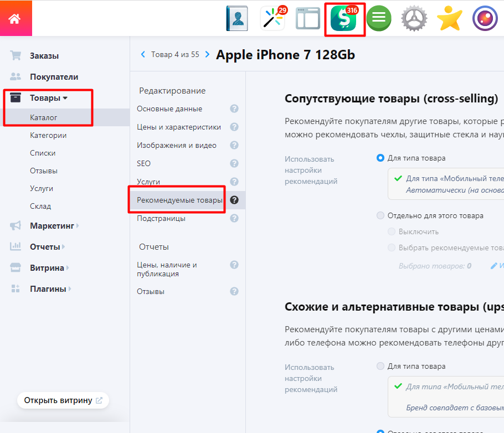Select 'Для типа товара' radio in upselling section

[380, 366]
